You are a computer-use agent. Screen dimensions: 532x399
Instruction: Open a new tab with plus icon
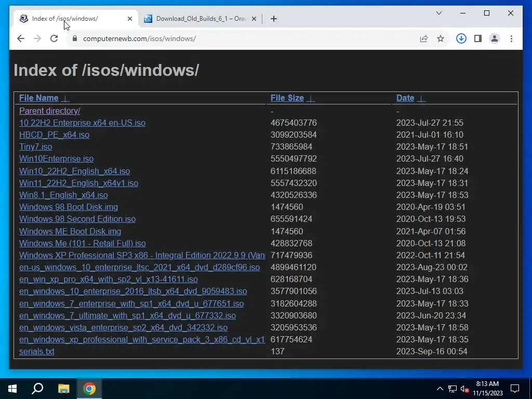click(x=274, y=19)
